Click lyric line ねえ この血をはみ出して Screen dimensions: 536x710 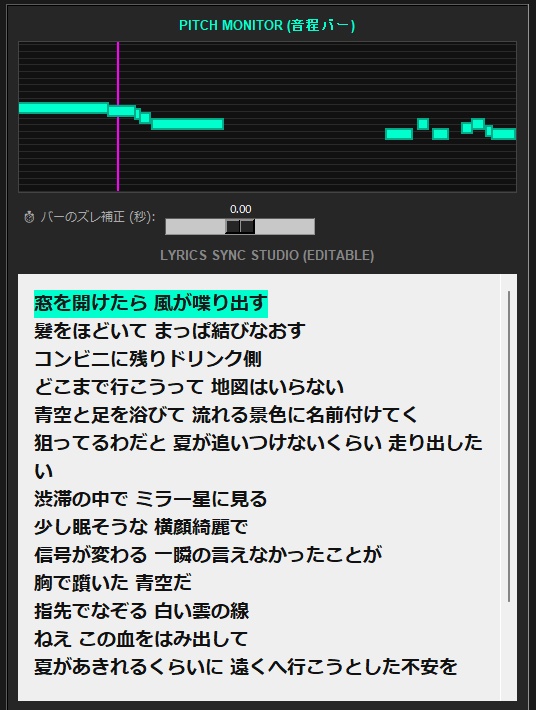tap(141, 639)
